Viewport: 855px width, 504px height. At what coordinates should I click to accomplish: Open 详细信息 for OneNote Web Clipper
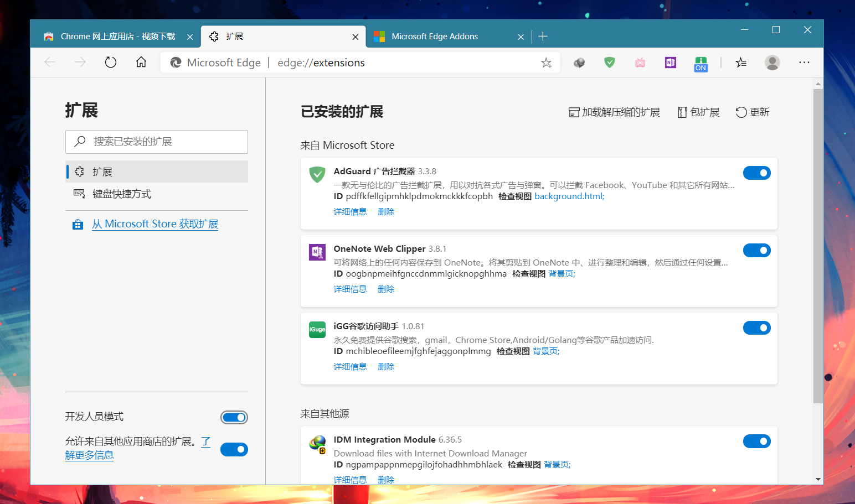pos(350,289)
